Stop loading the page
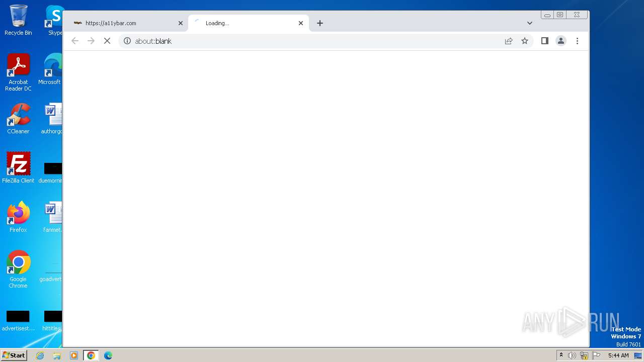The height and width of the screenshot is (362, 644). [107, 41]
